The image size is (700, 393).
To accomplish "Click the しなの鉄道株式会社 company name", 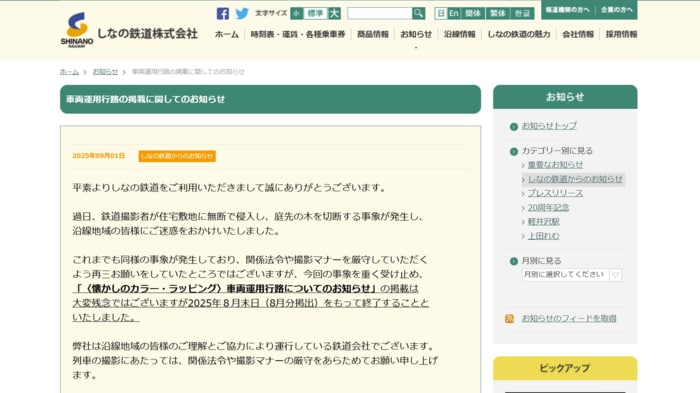I will click(x=147, y=33).
